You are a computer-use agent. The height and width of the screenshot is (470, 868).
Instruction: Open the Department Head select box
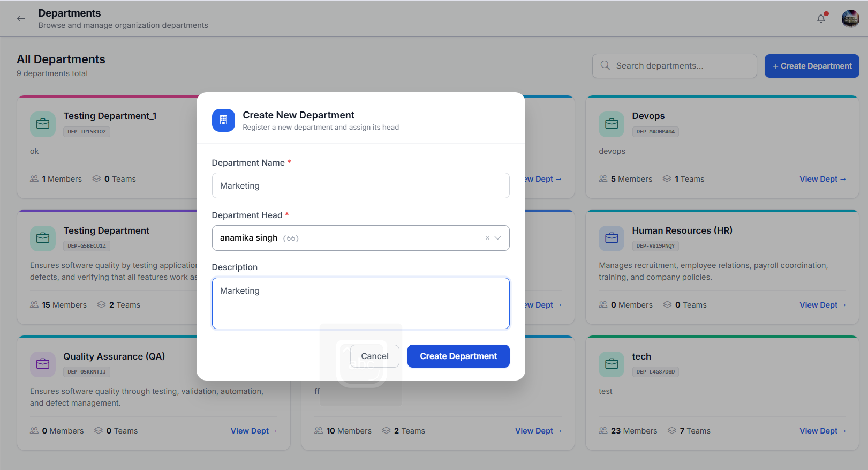pos(360,238)
